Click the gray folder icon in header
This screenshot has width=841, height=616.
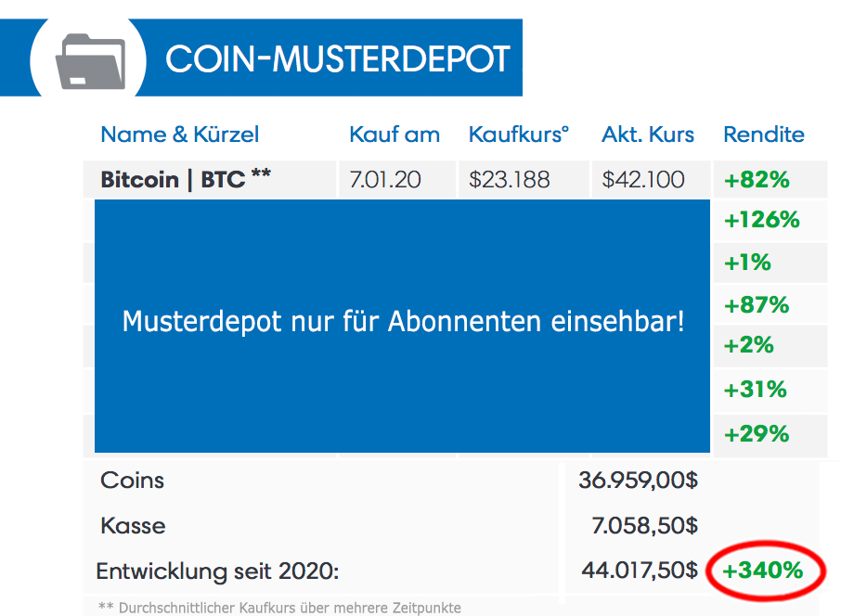click(x=91, y=61)
